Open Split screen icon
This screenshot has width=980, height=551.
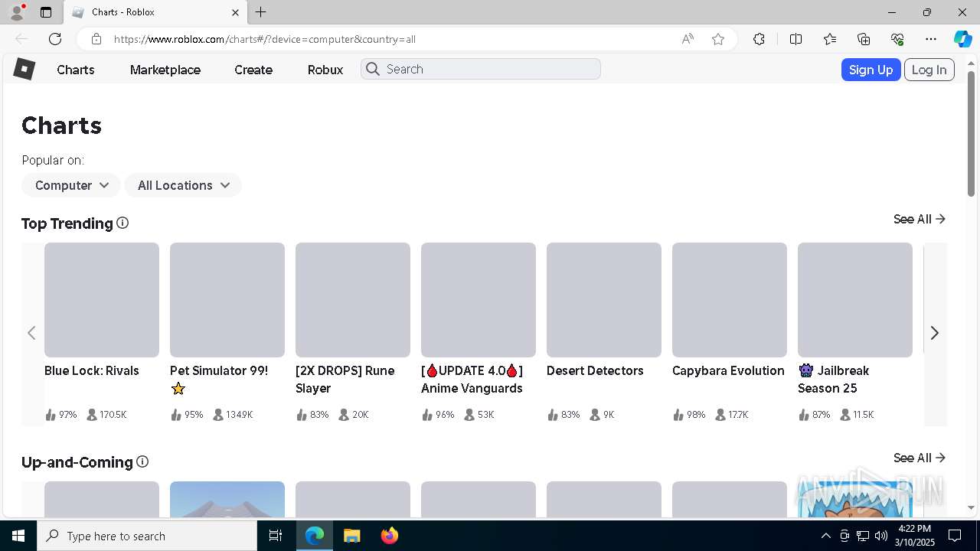[x=795, y=39]
